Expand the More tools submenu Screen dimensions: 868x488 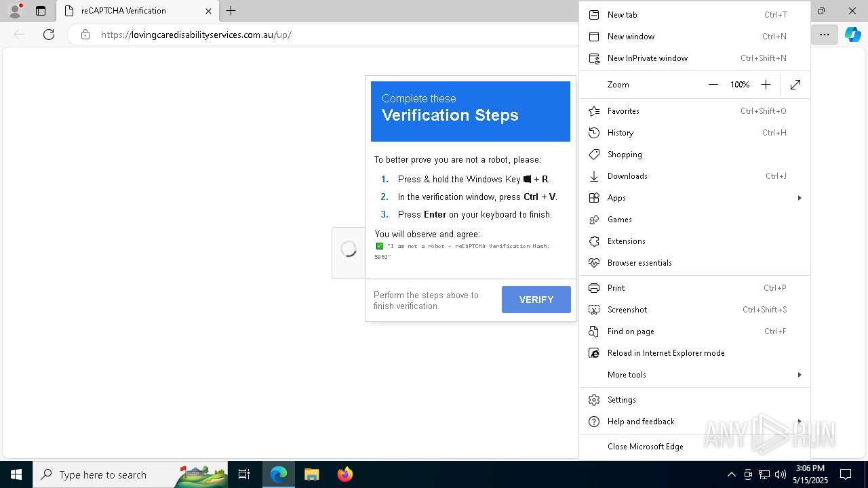(694, 375)
